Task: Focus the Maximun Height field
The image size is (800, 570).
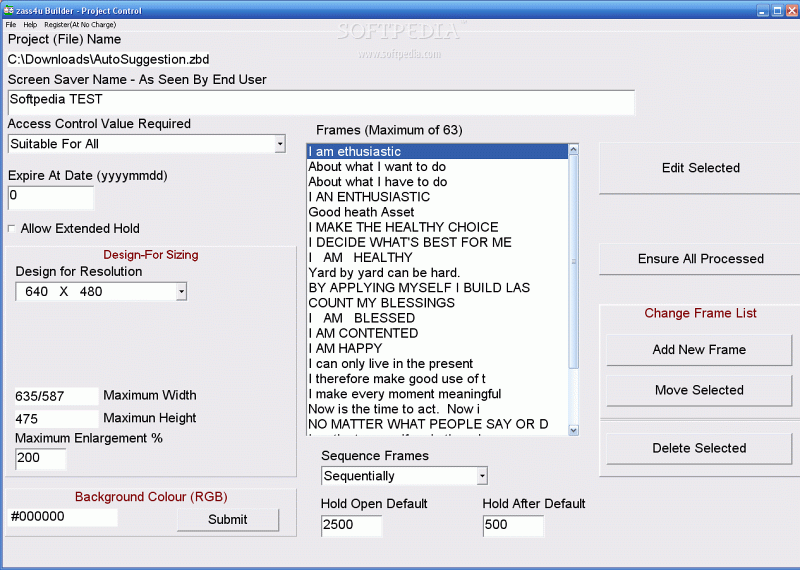Action: (56, 418)
